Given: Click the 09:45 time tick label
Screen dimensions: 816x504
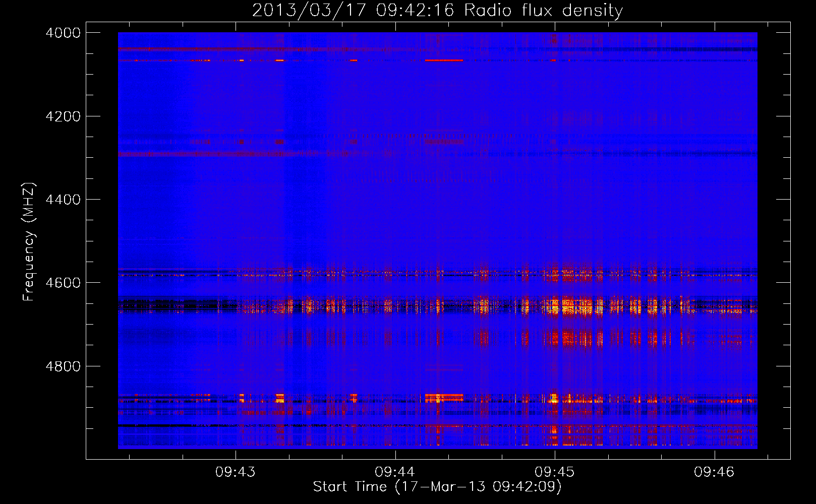Looking at the screenshot, I should (555, 472).
